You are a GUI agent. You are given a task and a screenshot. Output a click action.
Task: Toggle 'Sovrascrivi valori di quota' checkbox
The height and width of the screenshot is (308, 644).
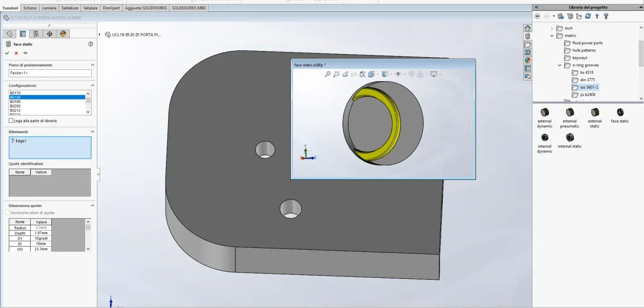7,212
